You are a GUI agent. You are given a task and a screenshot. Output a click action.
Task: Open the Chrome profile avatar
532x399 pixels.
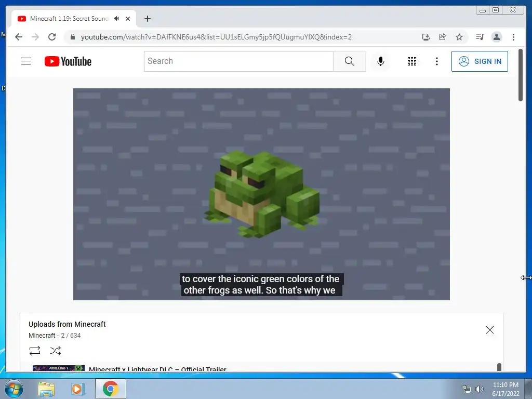click(496, 37)
